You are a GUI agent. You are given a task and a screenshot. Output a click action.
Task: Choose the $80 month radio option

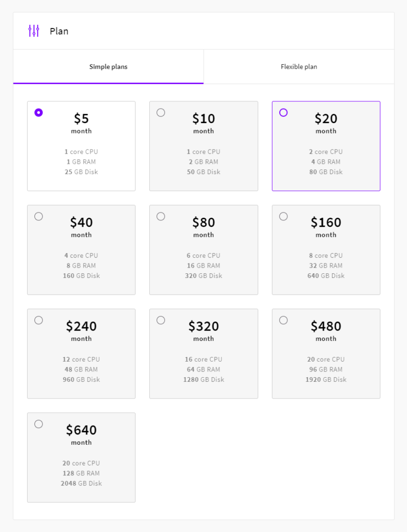click(x=161, y=216)
